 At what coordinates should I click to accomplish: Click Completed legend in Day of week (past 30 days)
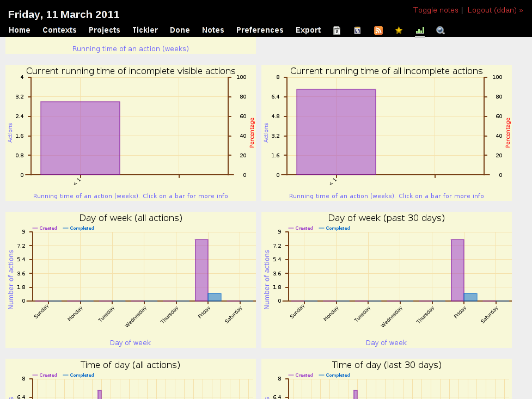point(334,228)
